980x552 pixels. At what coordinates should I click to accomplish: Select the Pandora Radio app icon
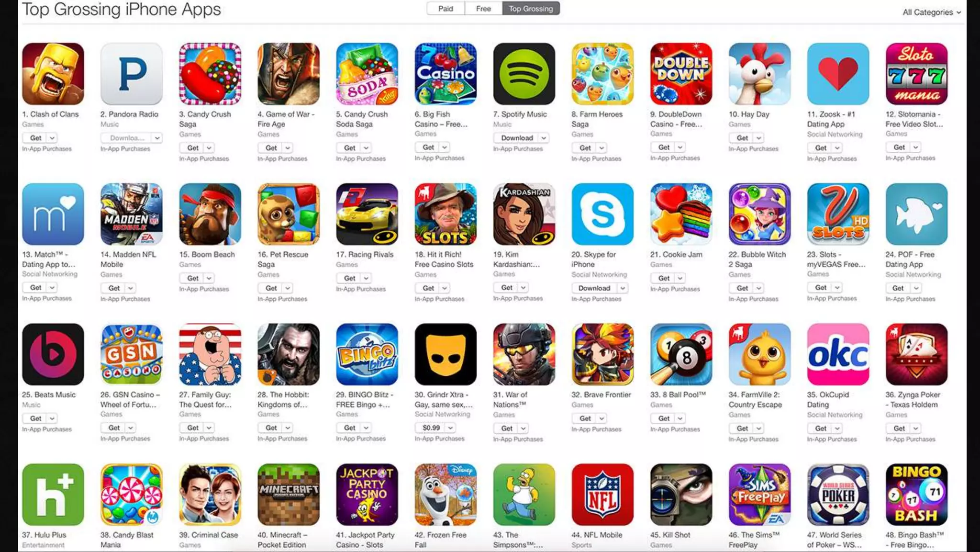coord(132,74)
